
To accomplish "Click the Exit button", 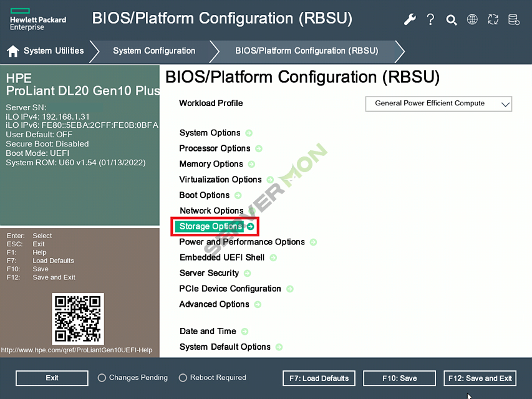I will point(52,378).
